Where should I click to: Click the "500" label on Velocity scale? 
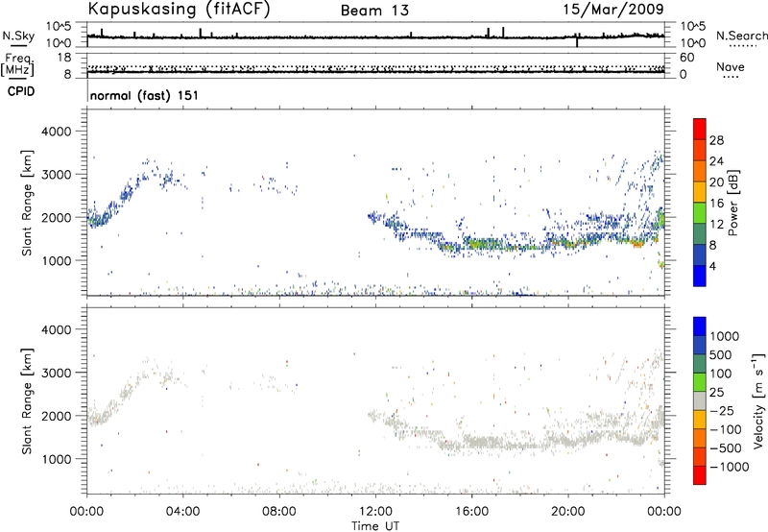[x=720, y=355]
